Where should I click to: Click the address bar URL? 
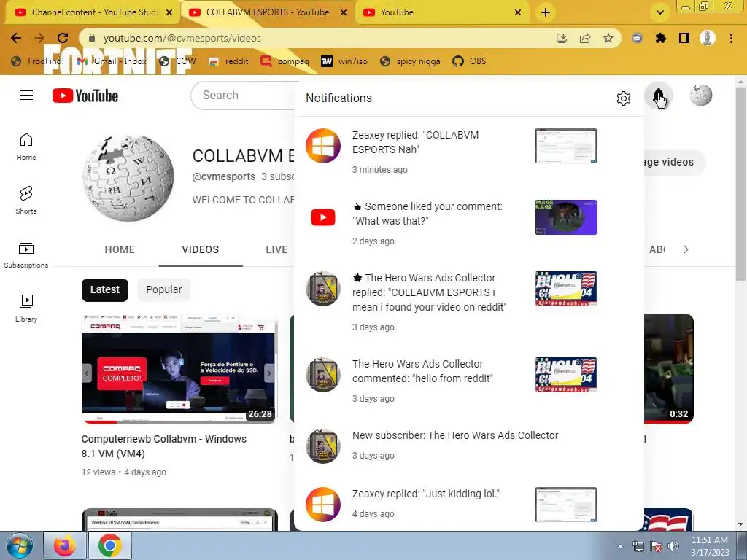point(182,38)
